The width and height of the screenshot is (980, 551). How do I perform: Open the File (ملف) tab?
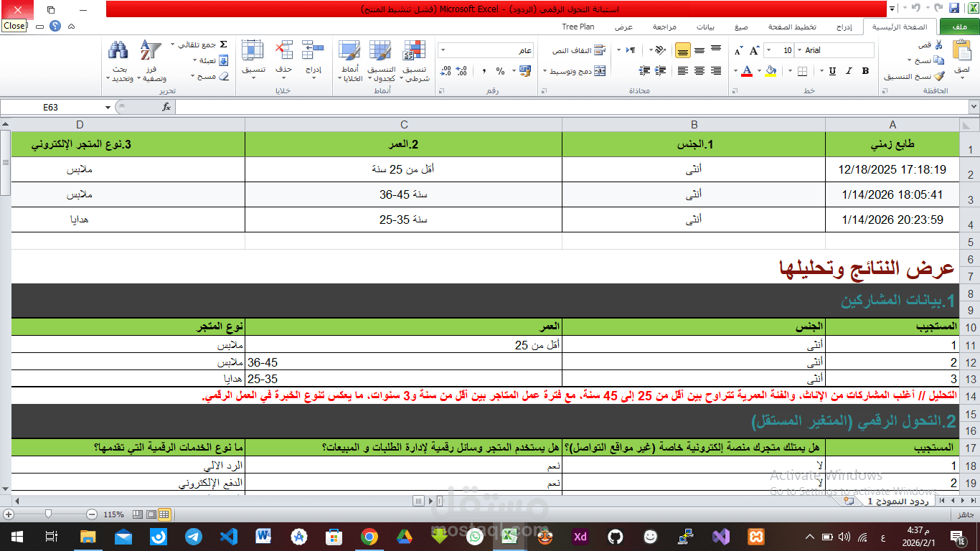click(x=958, y=27)
